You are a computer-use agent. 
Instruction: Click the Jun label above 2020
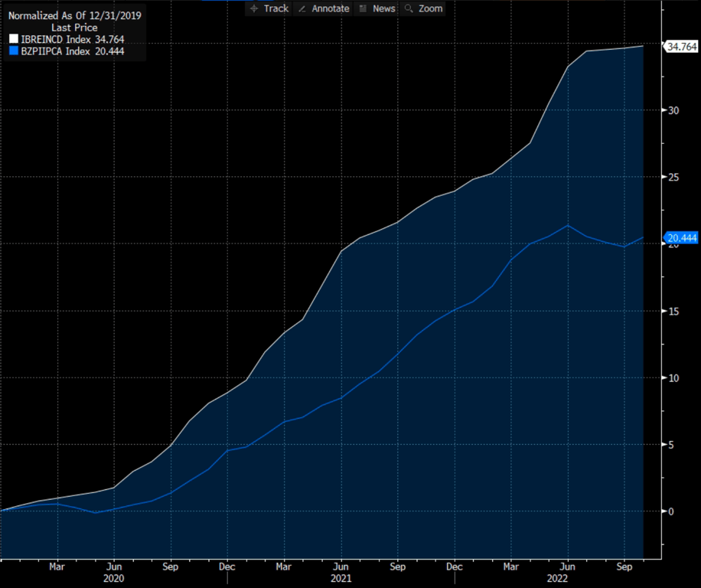pyautogui.click(x=114, y=567)
